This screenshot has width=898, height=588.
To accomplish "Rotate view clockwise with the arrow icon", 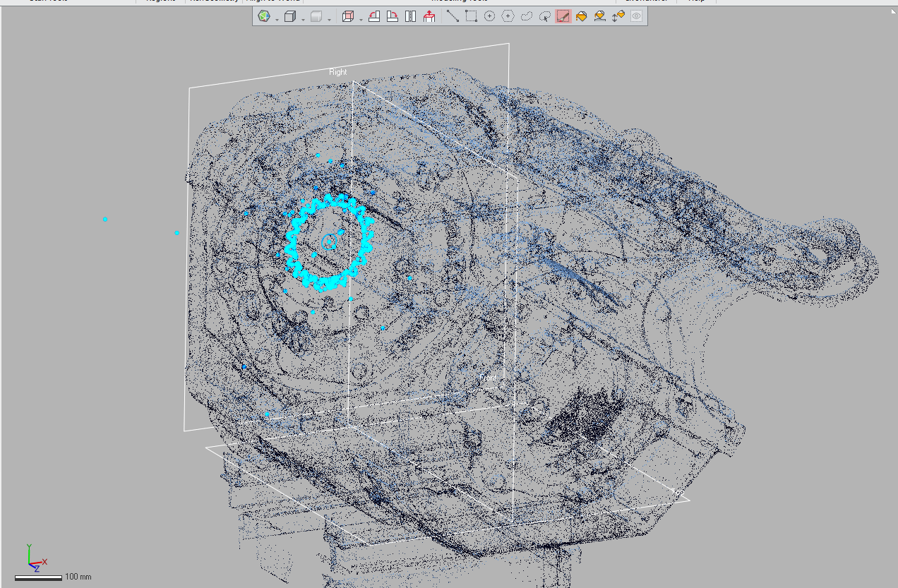I will (x=393, y=16).
